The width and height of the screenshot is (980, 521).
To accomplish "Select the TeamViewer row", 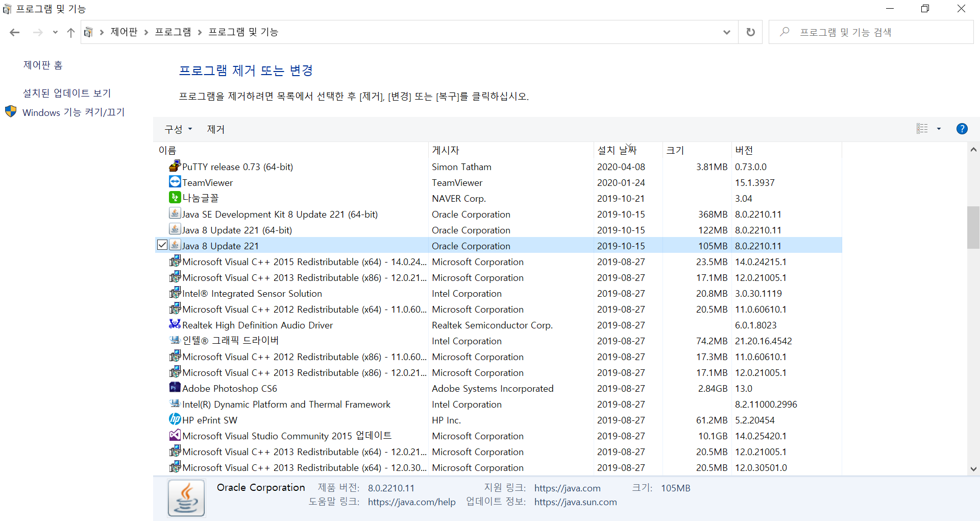I will coord(498,182).
